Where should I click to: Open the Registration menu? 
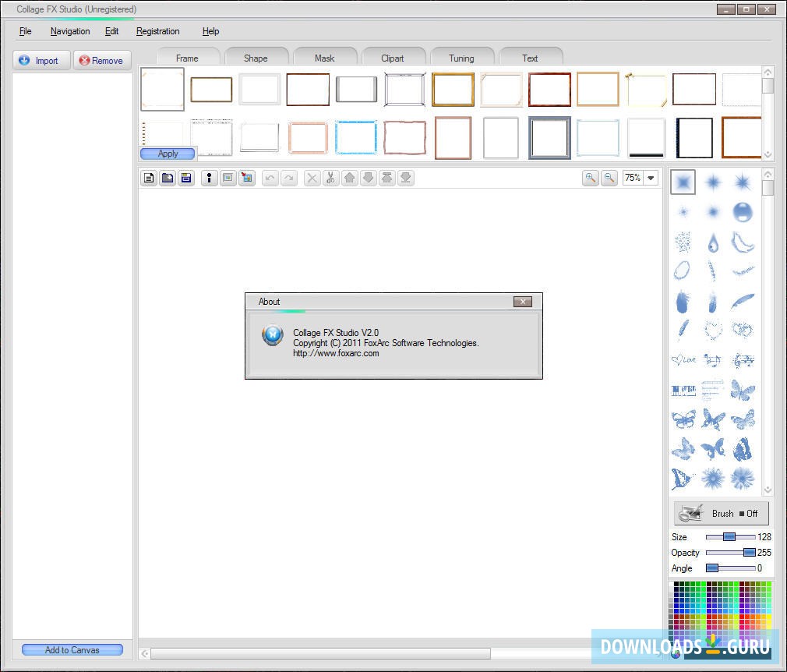coord(157,31)
